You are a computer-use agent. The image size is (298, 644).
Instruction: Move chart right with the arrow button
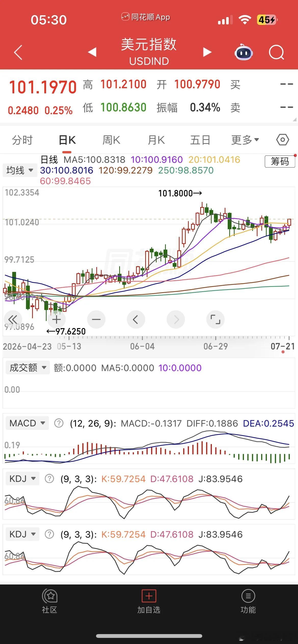coord(176,319)
